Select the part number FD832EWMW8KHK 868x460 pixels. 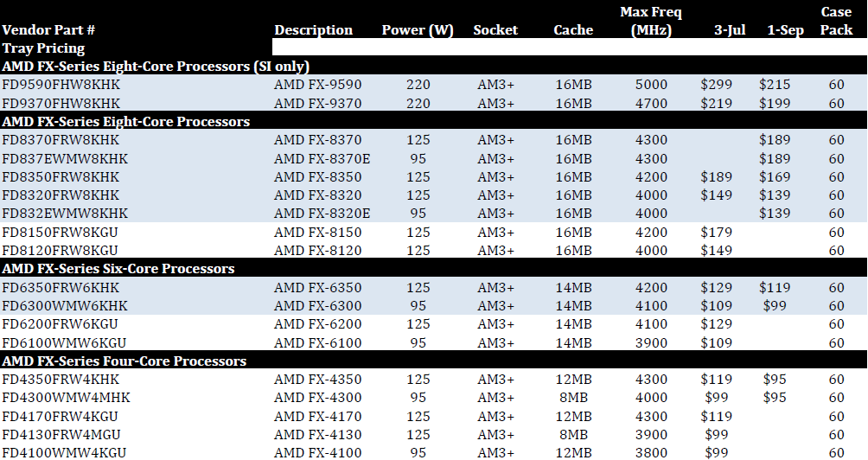click(x=65, y=214)
